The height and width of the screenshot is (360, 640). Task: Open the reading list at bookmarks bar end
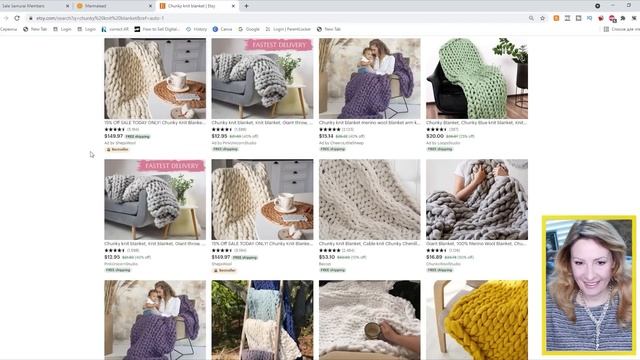(621, 29)
